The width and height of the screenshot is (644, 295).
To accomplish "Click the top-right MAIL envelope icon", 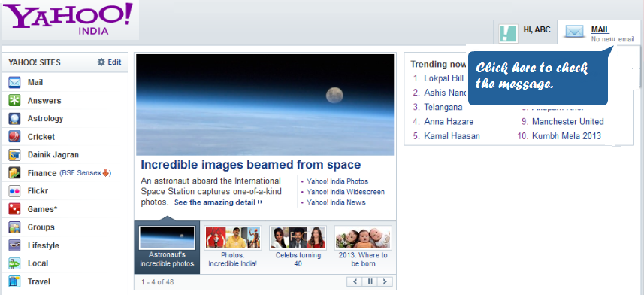I will 575,32.
